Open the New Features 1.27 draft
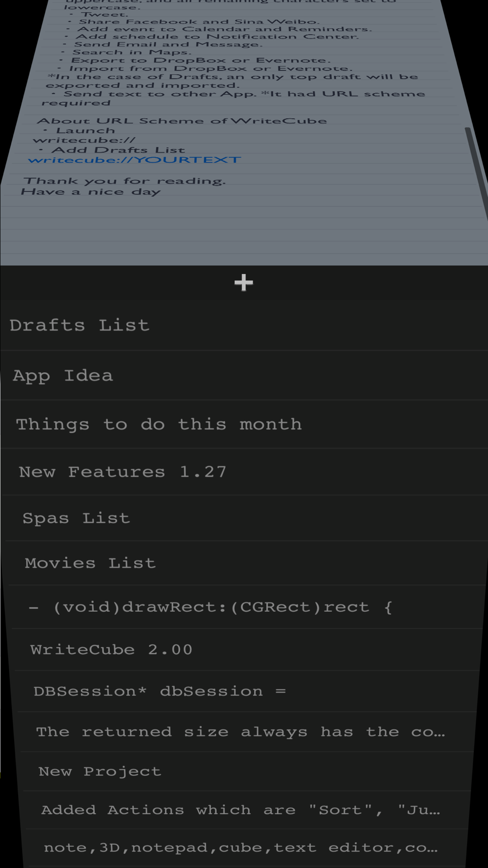 (122, 472)
